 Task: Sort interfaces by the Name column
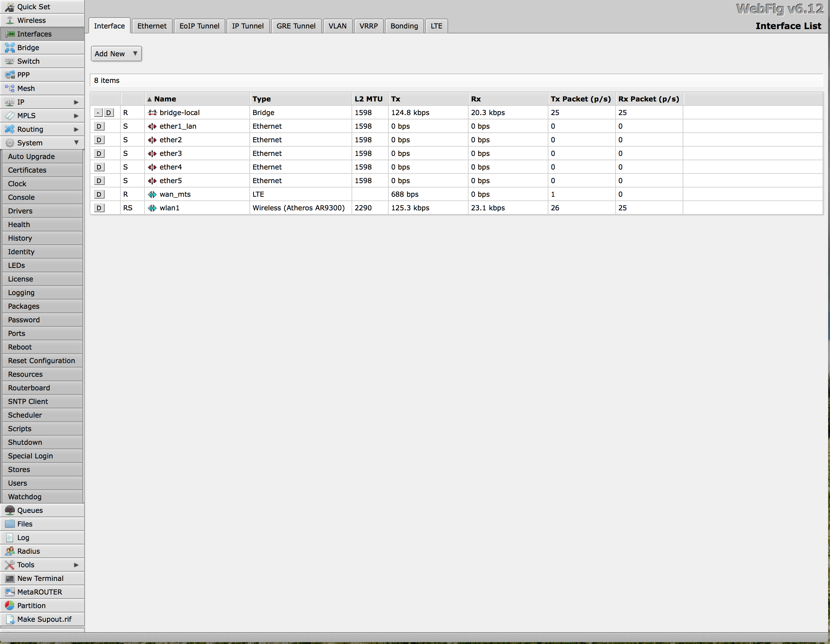click(x=165, y=99)
